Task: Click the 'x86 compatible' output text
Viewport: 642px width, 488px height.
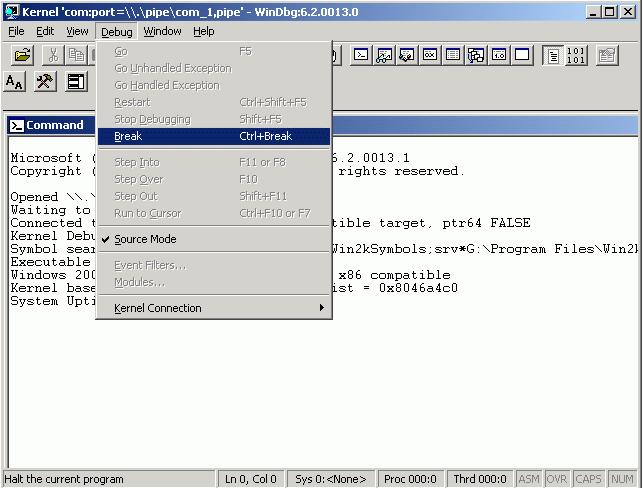Action: (394, 275)
